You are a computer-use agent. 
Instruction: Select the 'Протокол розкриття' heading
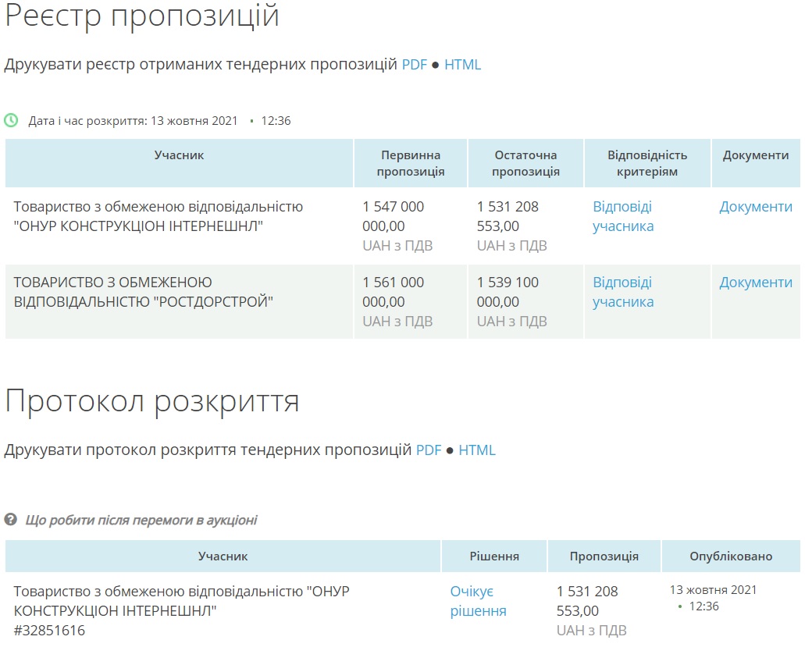pyautogui.click(x=152, y=401)
